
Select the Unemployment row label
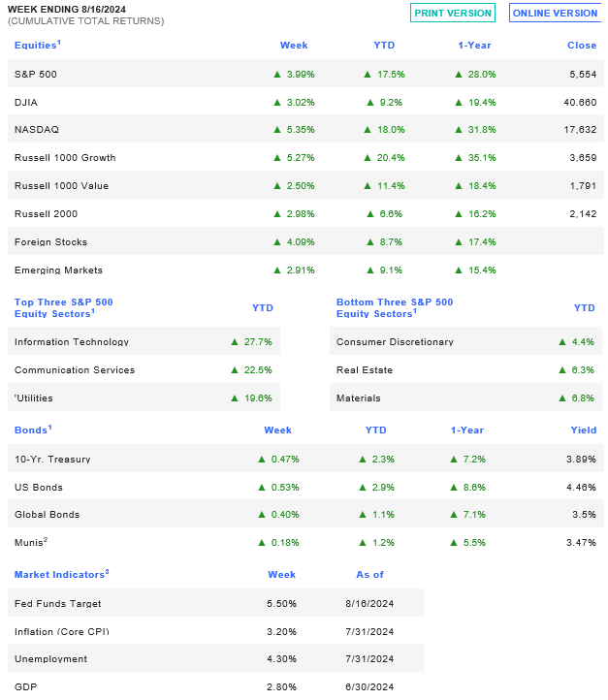pyautogui.click(x=50, y=659)
